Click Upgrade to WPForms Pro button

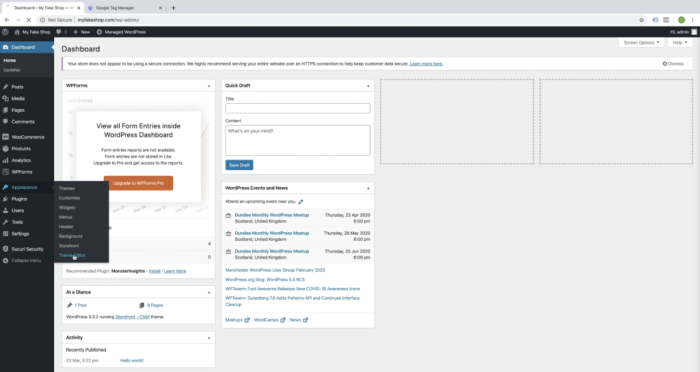(x=138, y=183)
